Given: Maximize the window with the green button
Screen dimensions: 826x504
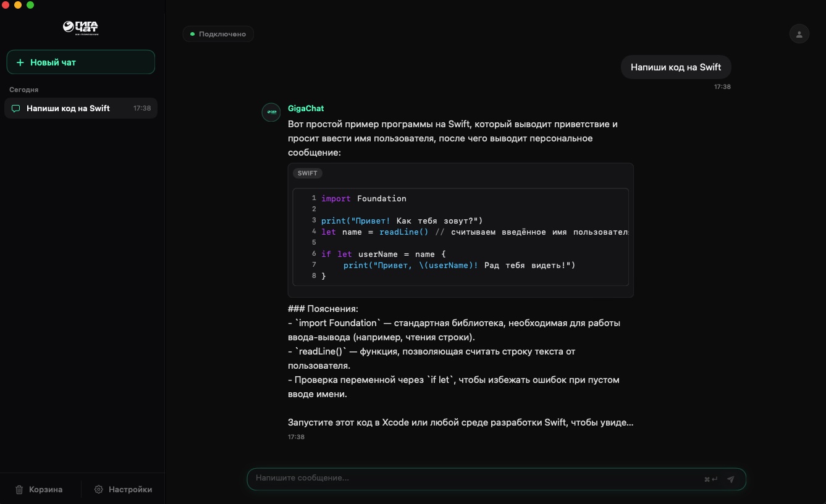Looking at the screenshot, I should pyautogui.click(x=30, y=5).
